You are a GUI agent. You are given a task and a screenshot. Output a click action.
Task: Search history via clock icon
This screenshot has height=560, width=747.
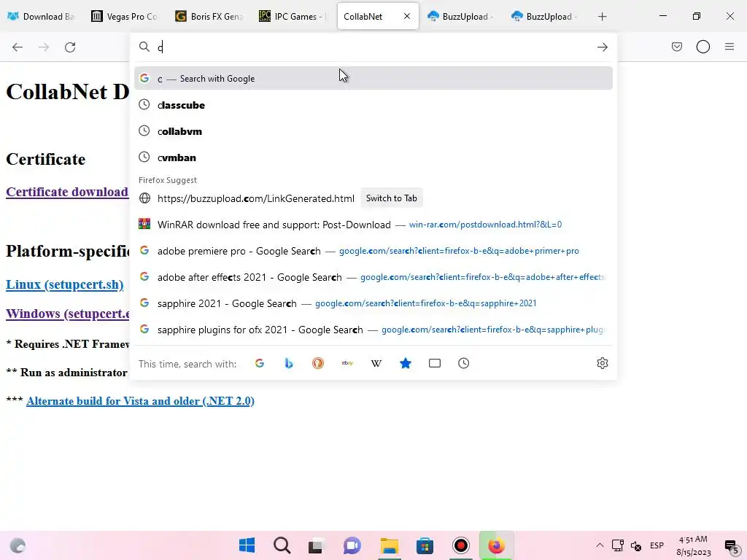(463, 363)
